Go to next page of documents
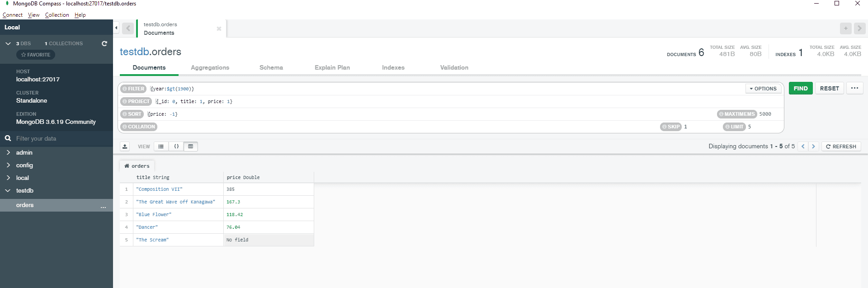This screenshot has height=288, width=868. point(813,146)
